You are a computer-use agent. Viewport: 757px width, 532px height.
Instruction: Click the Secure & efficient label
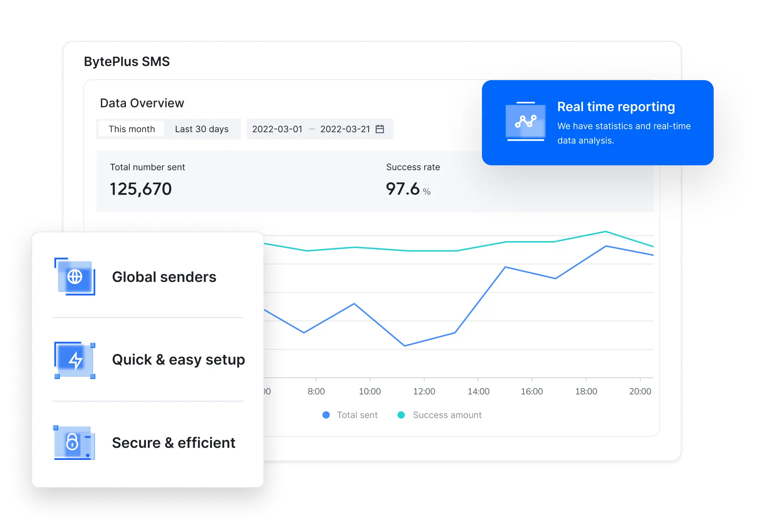pyautogui.click(x=174, y=443)
